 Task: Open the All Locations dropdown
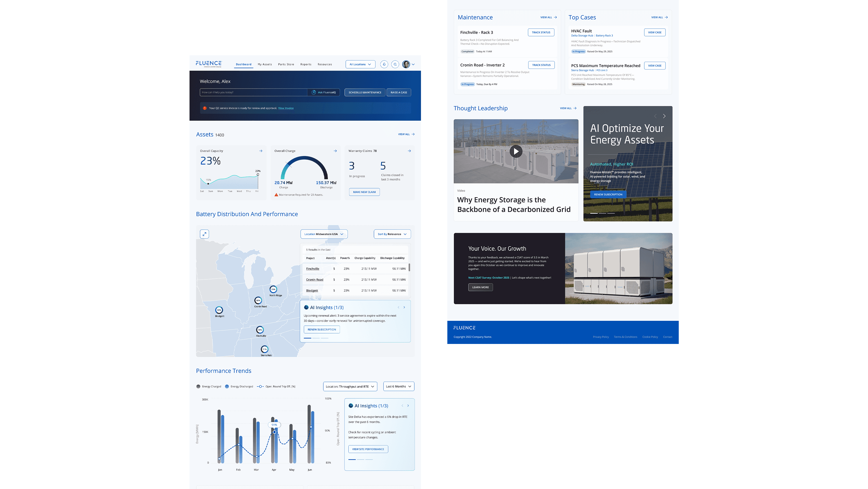pyautogui.click(x=360, y=64)
